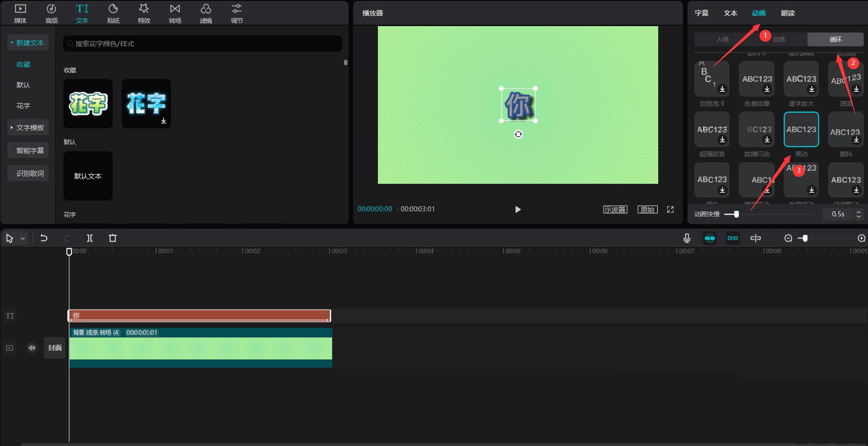Toggle timeline magnetic snap button
868x446 pixels.
coord(710,238)
